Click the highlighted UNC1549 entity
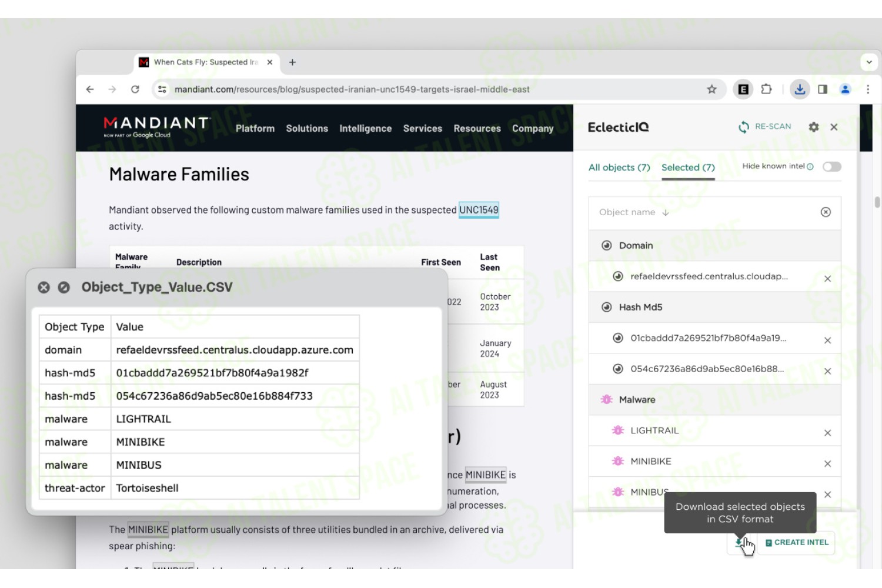The width and height of the screenshot is (882, 588). [x=479, y=210]
